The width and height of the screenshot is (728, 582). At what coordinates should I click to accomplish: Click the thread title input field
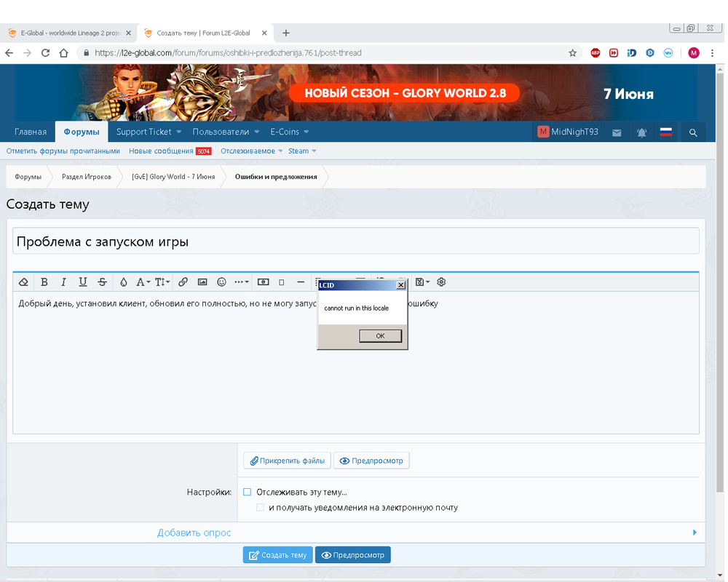[355, 242]
